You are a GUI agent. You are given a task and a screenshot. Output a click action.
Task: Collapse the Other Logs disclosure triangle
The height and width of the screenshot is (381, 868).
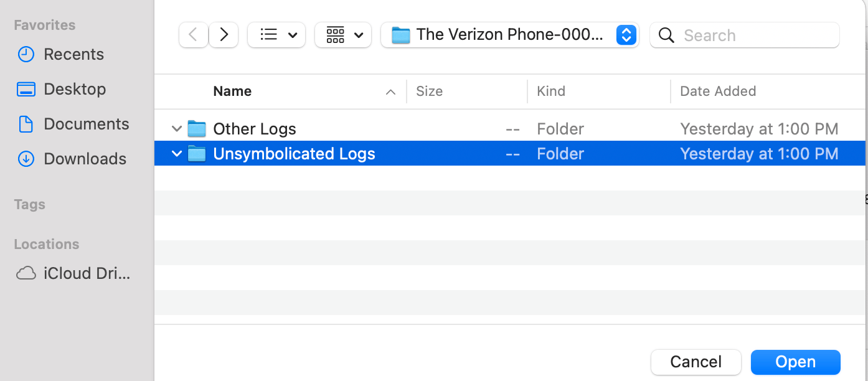176,128
